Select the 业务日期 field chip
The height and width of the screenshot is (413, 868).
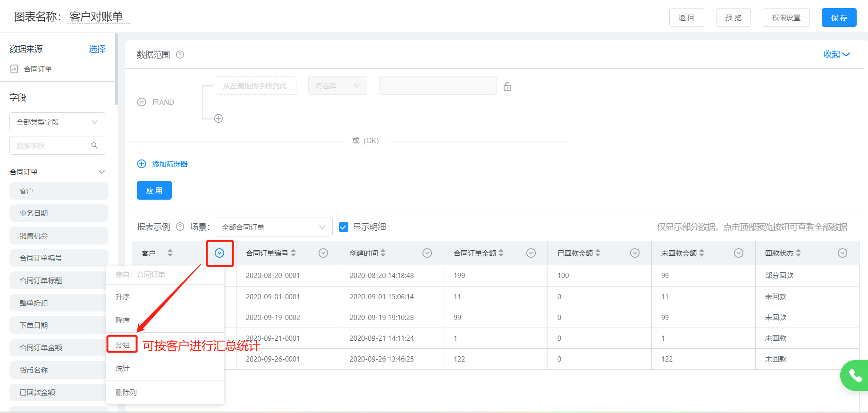[x=59, y=213]
